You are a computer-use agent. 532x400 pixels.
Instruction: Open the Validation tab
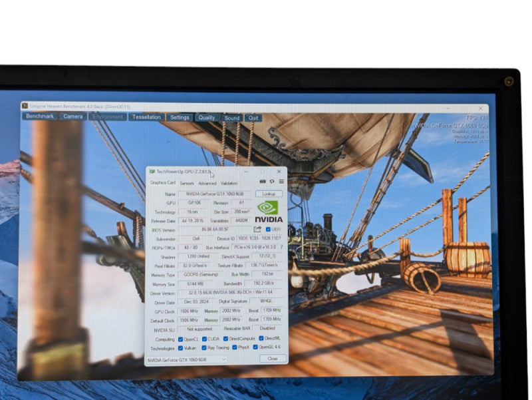pos(229,184)
